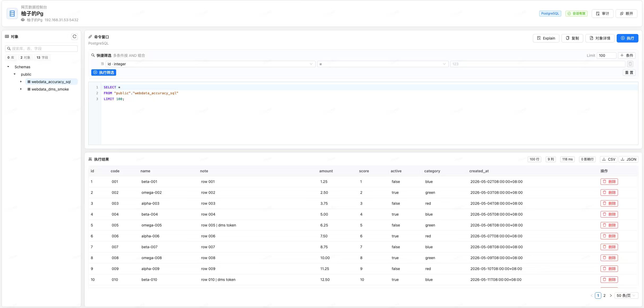Delete row named omega-002

click(609, 192)
